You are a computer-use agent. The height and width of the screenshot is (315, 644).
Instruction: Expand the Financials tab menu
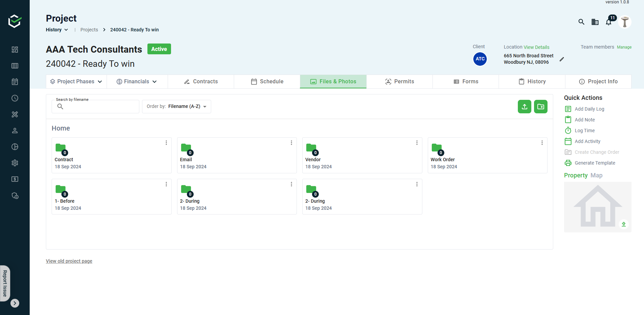137,82
